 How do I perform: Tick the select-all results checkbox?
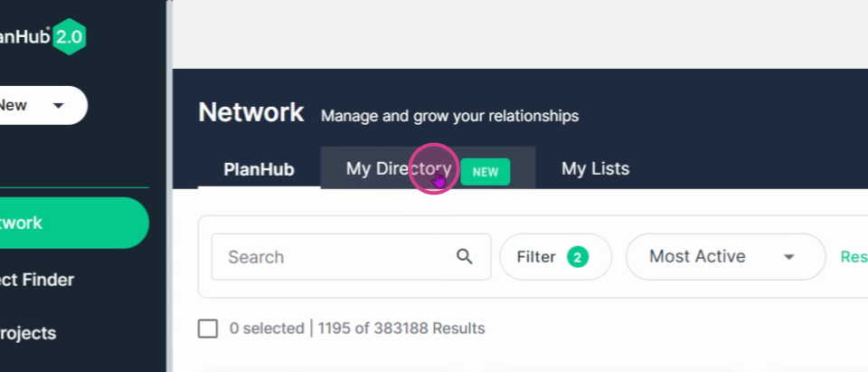208,329
